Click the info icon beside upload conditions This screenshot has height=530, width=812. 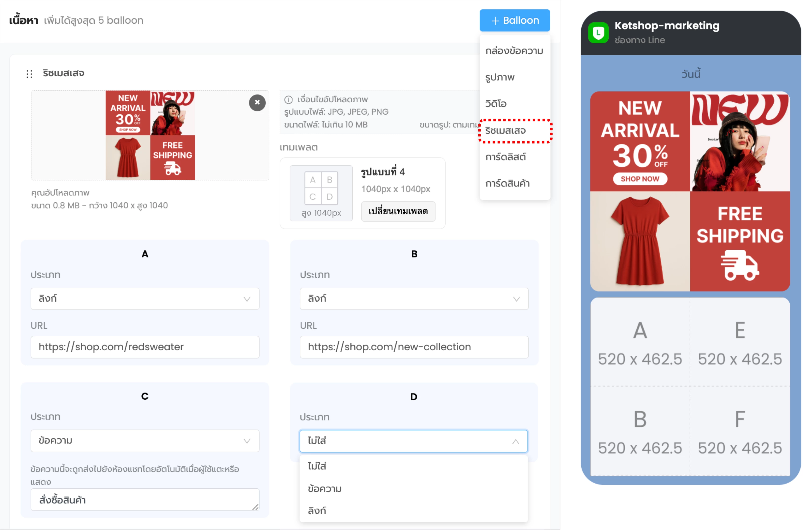tap(288, 100)
